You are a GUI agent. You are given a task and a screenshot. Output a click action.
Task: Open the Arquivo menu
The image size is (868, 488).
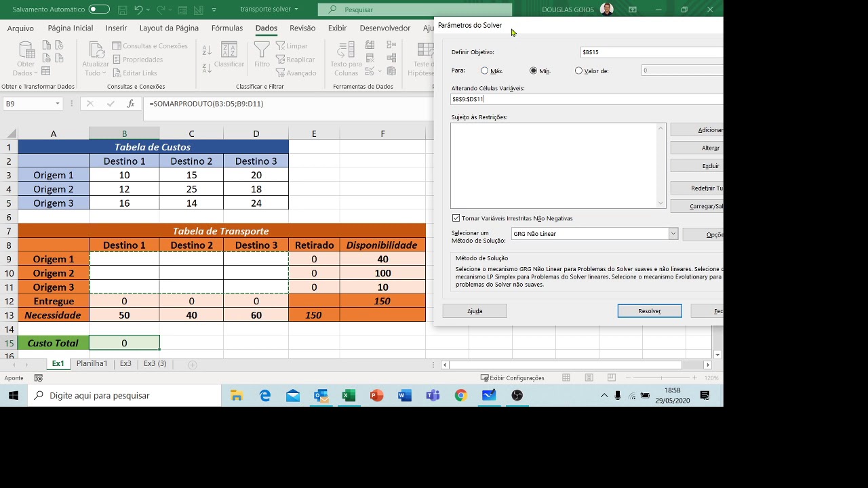click(20, 28)
